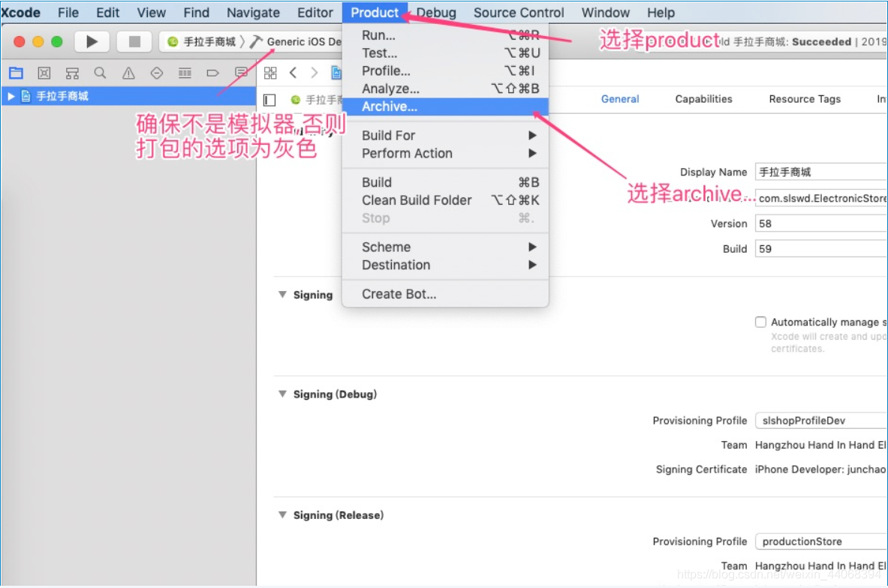
Task: Switch to the Capabilities tab
Action: [703, 99]
